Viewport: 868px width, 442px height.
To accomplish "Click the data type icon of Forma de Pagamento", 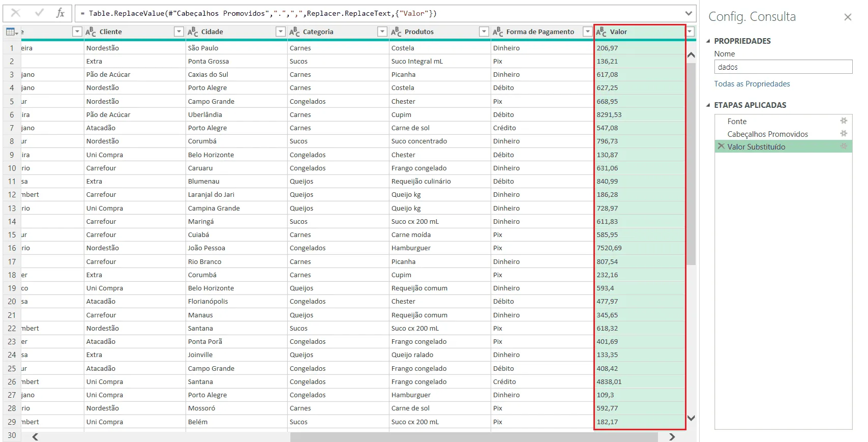I will click(x=498, y=32).
